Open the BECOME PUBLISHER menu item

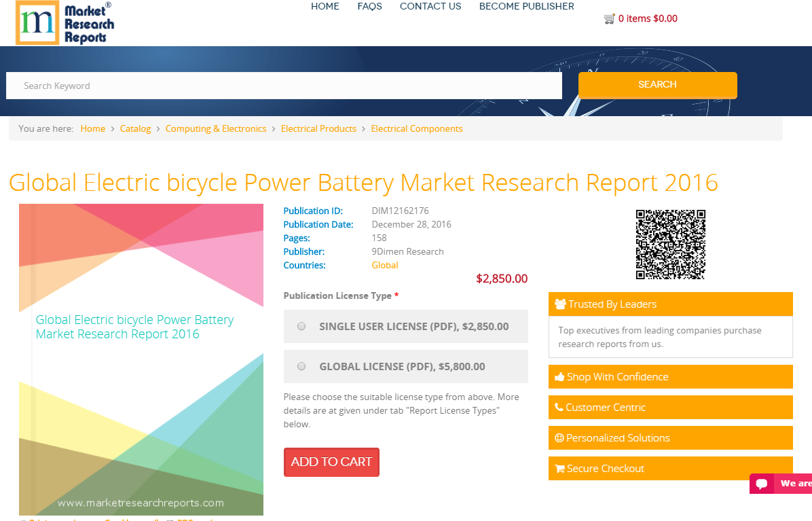[527, 6]
